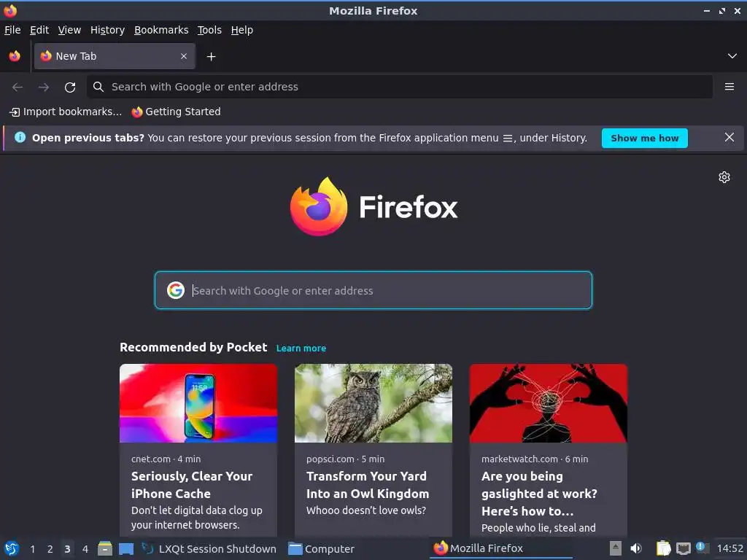This screenshot has height=560, width=747.
Task: Open the Edit menu
Action: pyautogui.click(x=39, y=30)
